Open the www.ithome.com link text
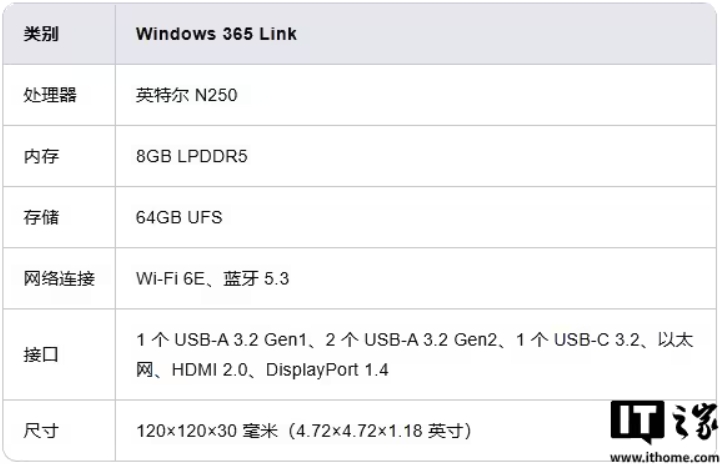This screenshot has height=464, width=721. click(x=664, y=457)
